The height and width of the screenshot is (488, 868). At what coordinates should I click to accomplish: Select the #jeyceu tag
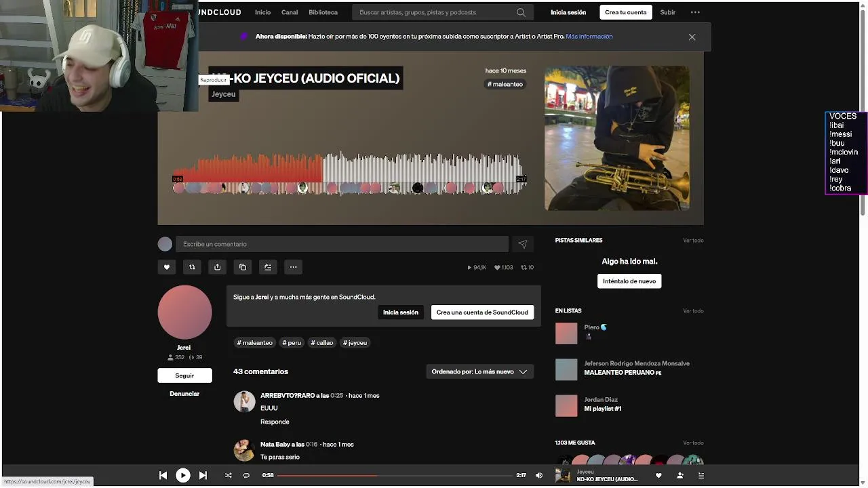(x=355, y=343)
